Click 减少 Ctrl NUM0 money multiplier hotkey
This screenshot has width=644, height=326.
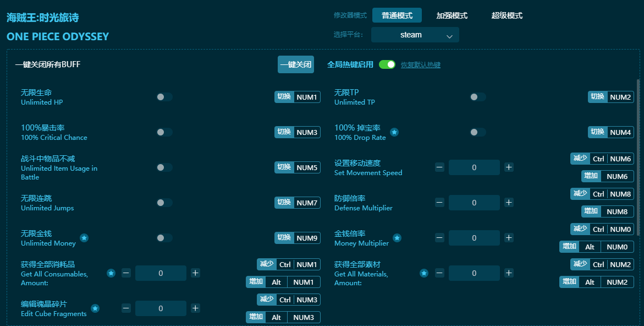(602, 229)
